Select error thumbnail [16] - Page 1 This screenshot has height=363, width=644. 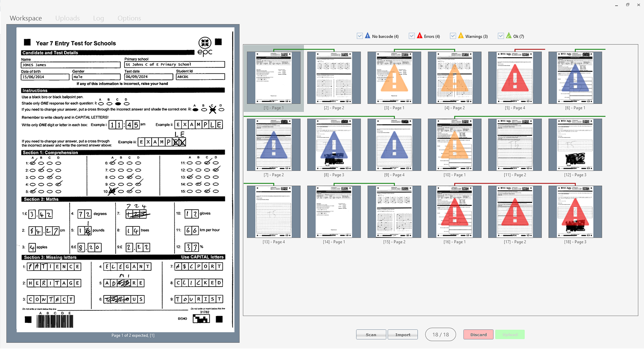point(454,212)
